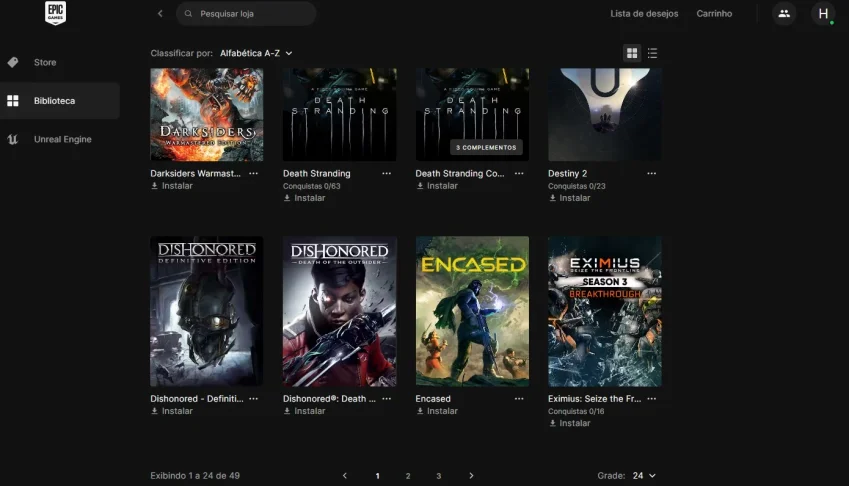
Task: Click the Store tag icon
Action: click(x=13, y=62)
